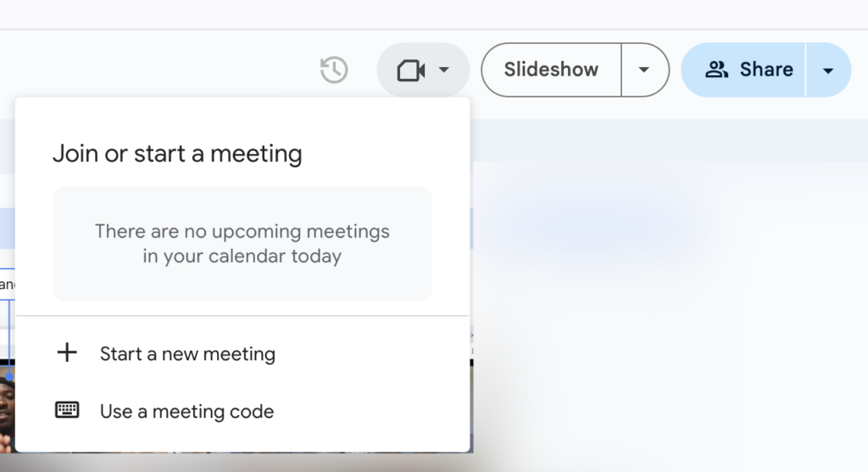Viewport: 868px width, 472px height.
Task: Click the no upcoming meetings card
Action: [242, 243]
